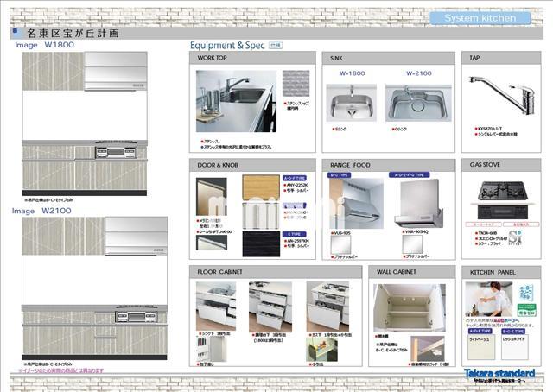The width and height of the screenshot is (553, 392).
Task: Click the W=1800 sink label
Action: [x=352, y=73]
